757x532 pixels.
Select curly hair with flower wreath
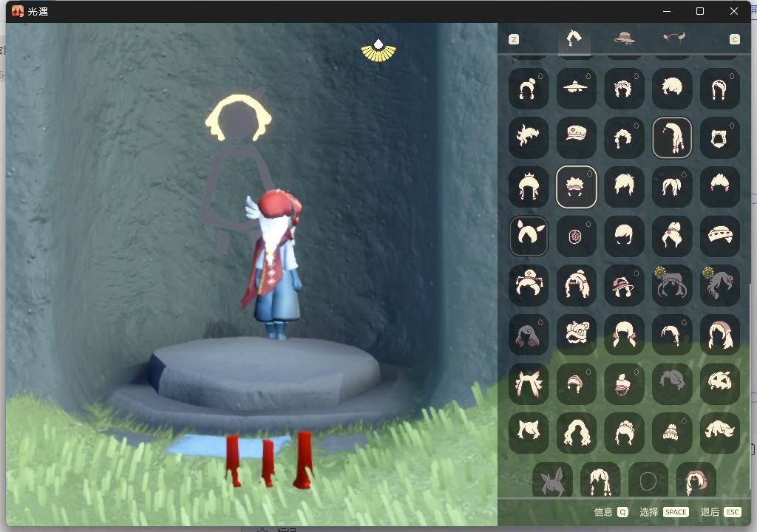(624, 89)
